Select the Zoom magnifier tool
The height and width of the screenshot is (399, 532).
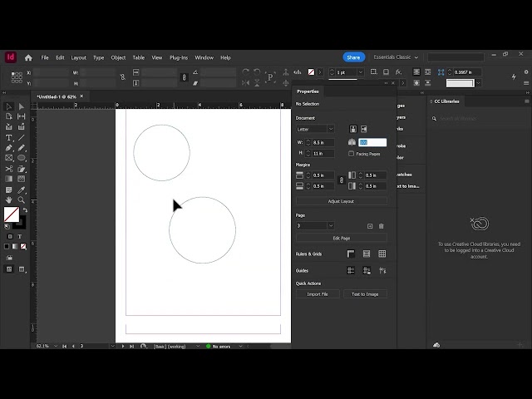[x=22, y=199]
